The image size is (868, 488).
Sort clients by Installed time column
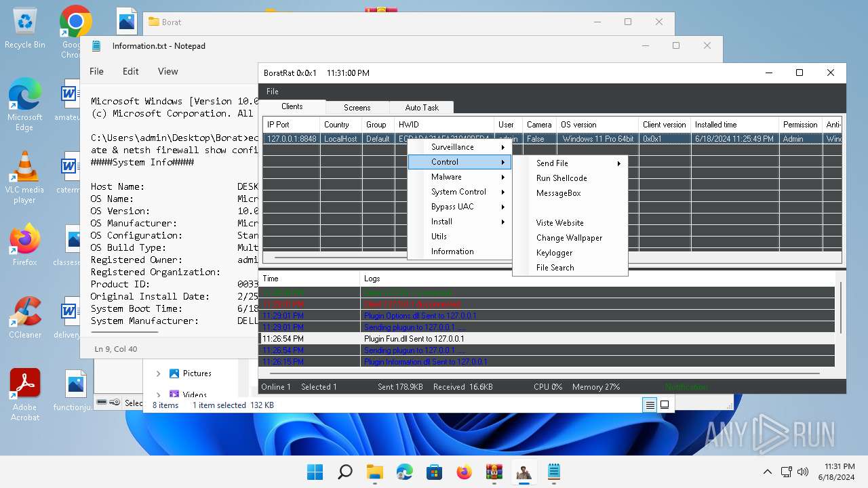tap(734, 125)
